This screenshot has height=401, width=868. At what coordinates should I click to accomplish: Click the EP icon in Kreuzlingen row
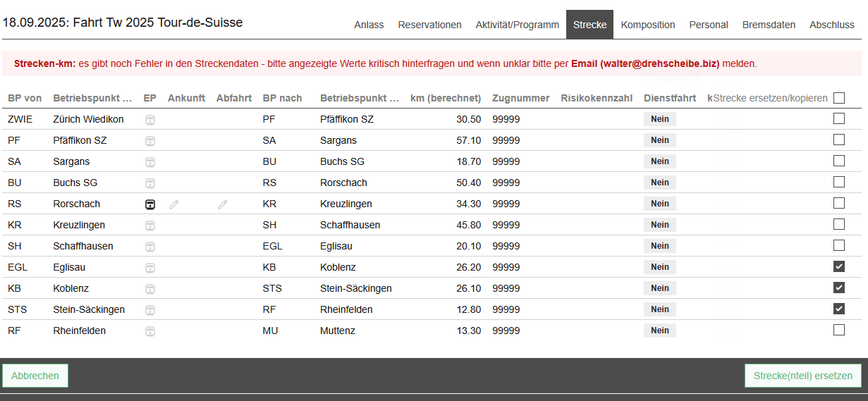pyautogui.click(x=150, y=226)
